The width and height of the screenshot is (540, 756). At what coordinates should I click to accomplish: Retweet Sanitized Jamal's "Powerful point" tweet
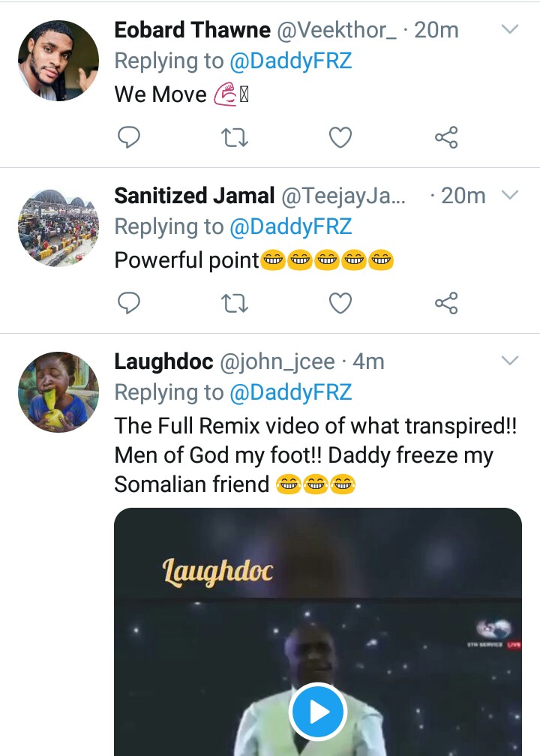(x=235, y=303)
